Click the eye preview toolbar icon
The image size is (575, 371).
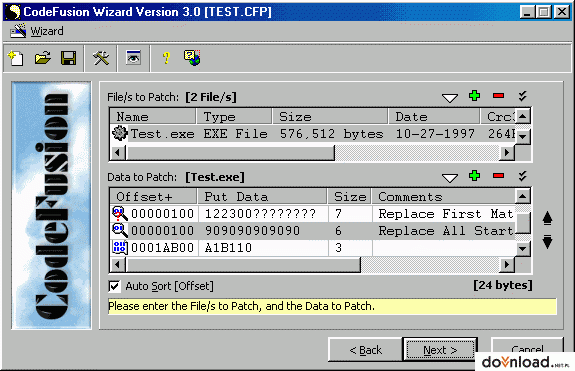pyautogui.click(x=133, y=58)
